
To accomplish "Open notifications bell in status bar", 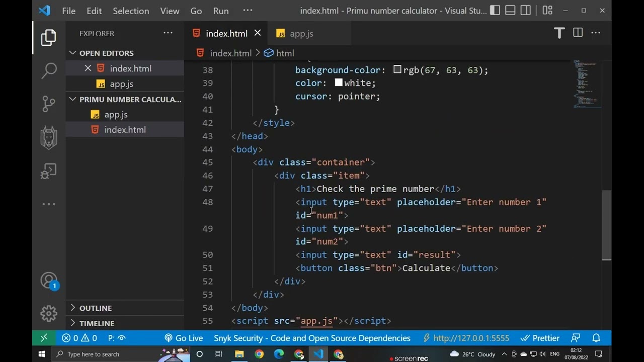I will point(596,338).
